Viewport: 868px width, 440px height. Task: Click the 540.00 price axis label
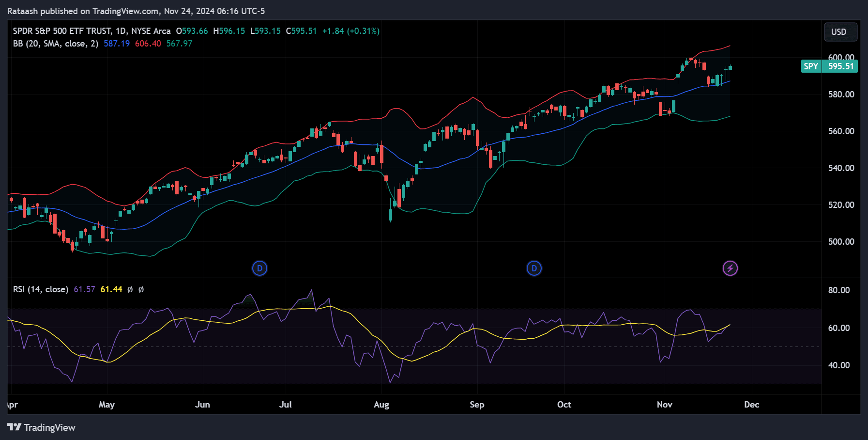pos(841,168)
